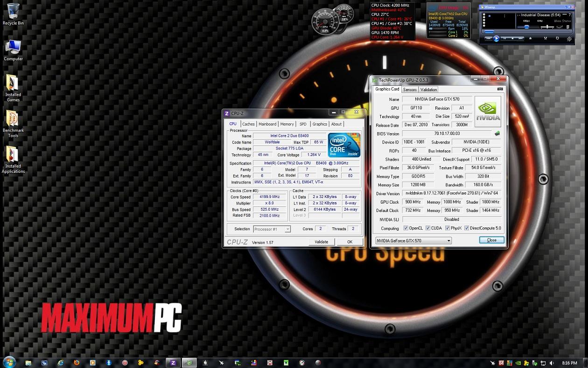Click GPU-Z screenshot camera icon

[x=500, y=89]
